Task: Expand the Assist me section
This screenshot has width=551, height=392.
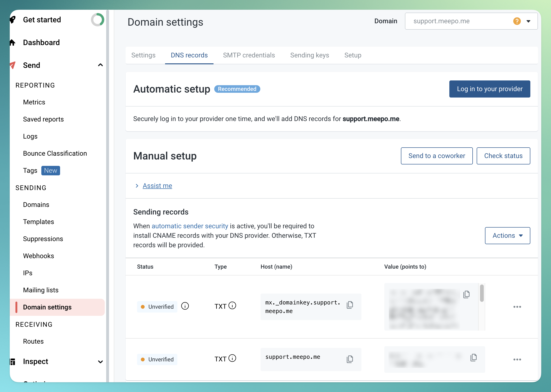Action: coord(157,186)
